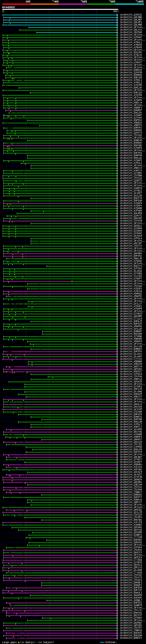146x644 pixels.
Task: Select hit label UniRef100_C5YF46
Action: (x=131, y=376)
